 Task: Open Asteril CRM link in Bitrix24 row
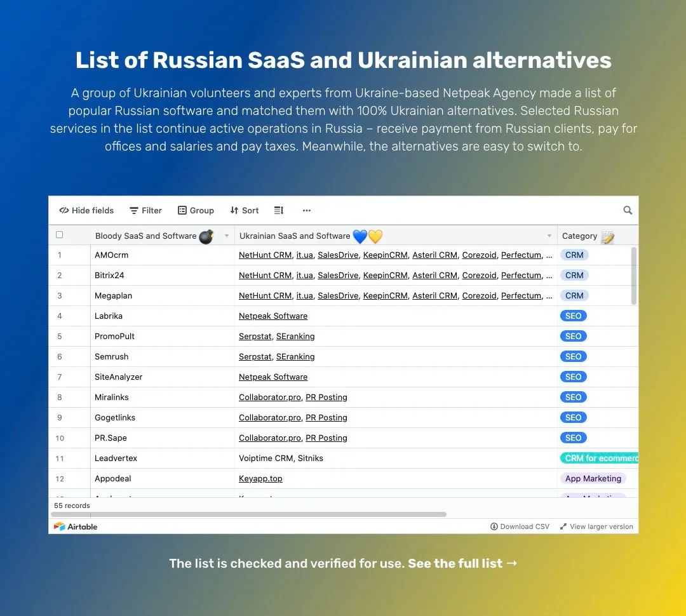[435, 275]
